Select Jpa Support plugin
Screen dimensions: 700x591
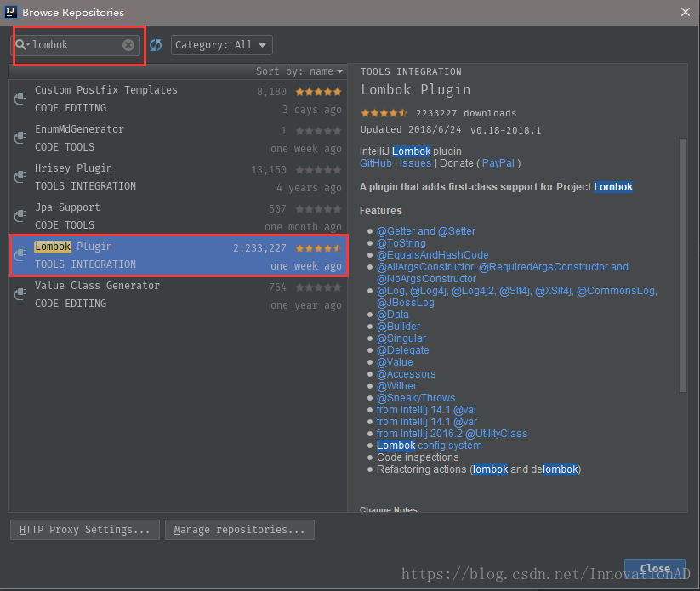point(178,217)
